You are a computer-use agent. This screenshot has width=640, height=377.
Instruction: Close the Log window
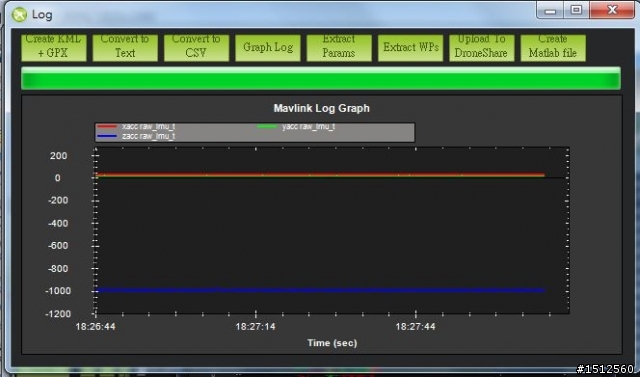point(612,10)
